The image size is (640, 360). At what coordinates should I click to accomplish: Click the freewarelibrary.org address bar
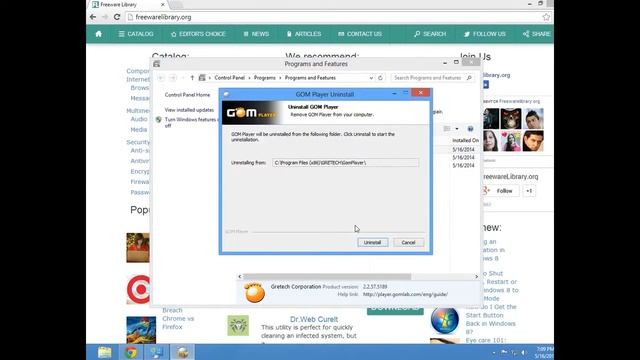pos(333,17)
